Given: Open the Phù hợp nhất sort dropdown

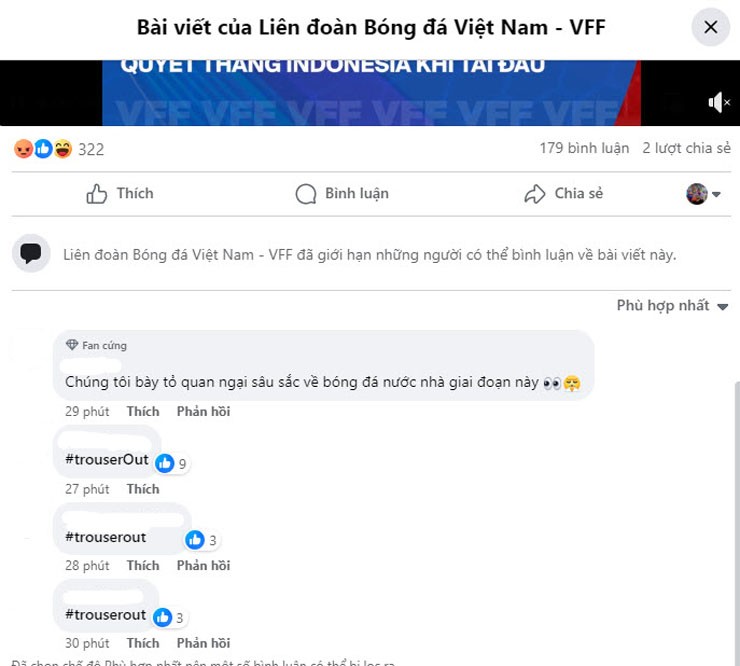Looking at the screenshot, I should (672, 306).
